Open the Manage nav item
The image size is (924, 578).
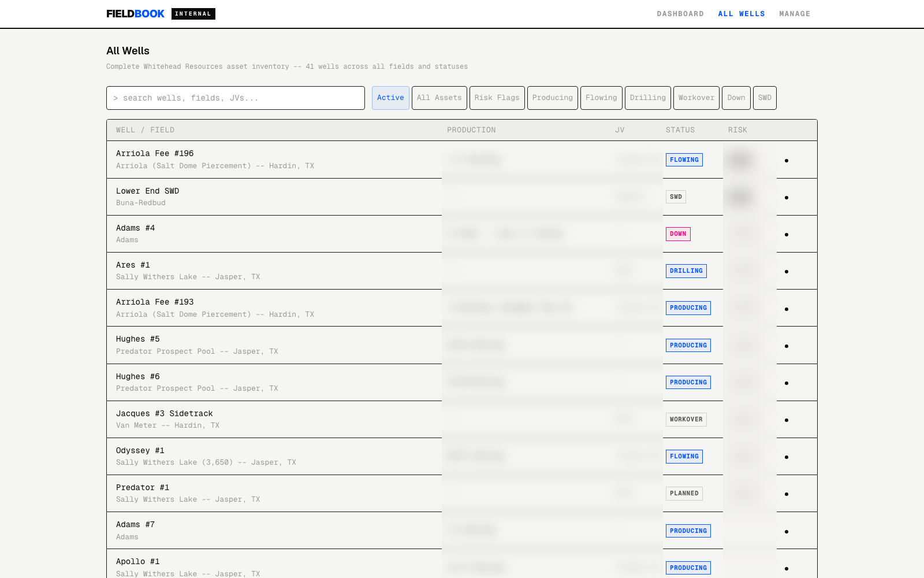[795, 14]
